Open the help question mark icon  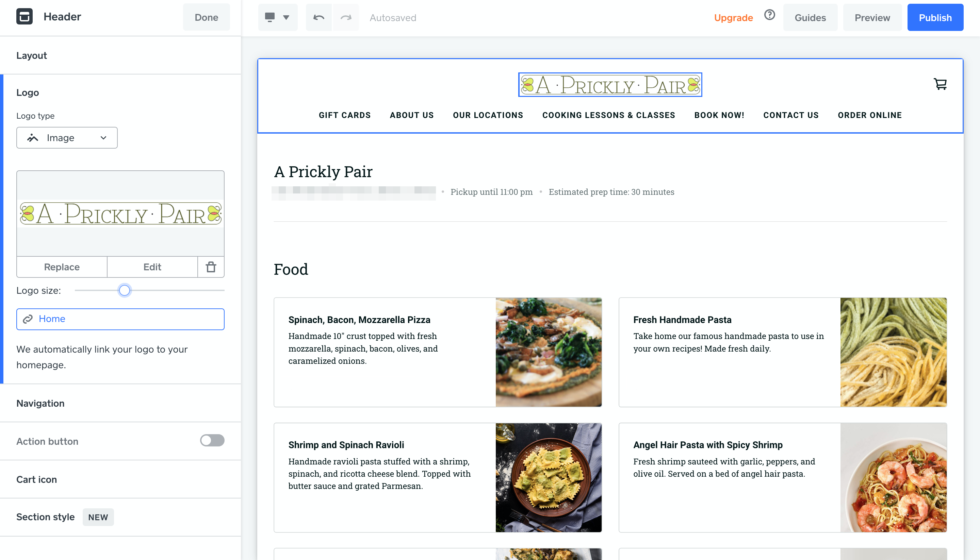769,15
